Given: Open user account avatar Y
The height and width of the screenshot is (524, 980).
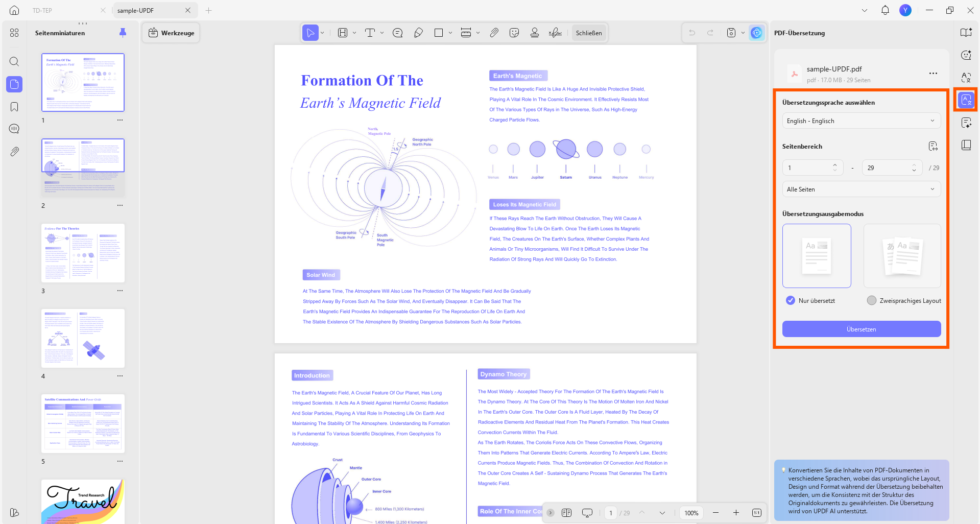Looking at the screenshot, I should coord(905,10).
